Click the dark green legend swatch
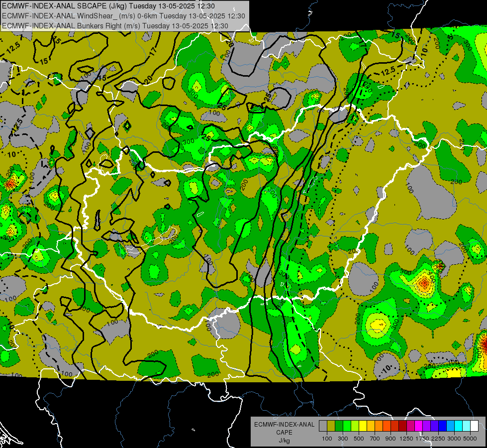The height and width of the screenshot is (448, 487). 339,426
